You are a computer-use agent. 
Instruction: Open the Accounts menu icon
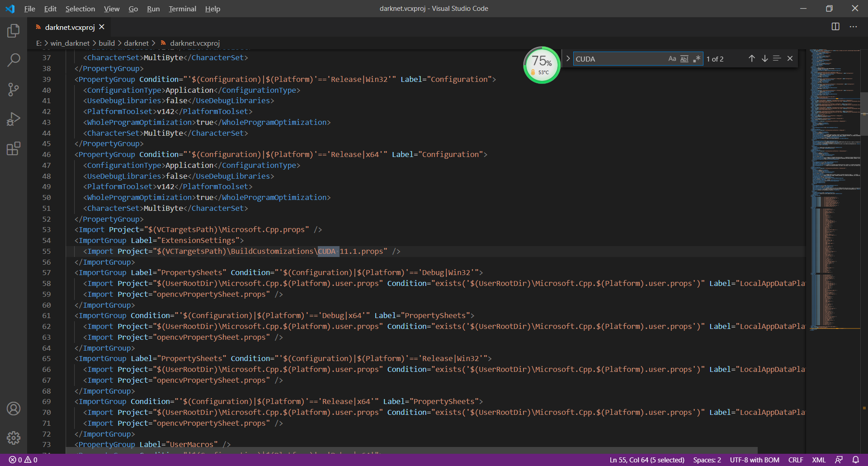pyautogui.click(x=14, y=409)
